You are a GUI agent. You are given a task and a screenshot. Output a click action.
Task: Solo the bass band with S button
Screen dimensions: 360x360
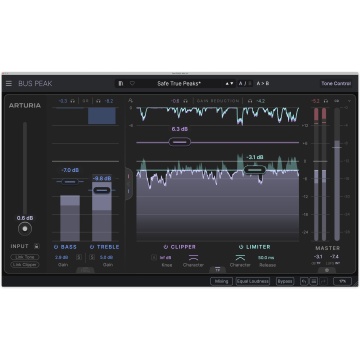pyautogui.click(x=79, y=257)
